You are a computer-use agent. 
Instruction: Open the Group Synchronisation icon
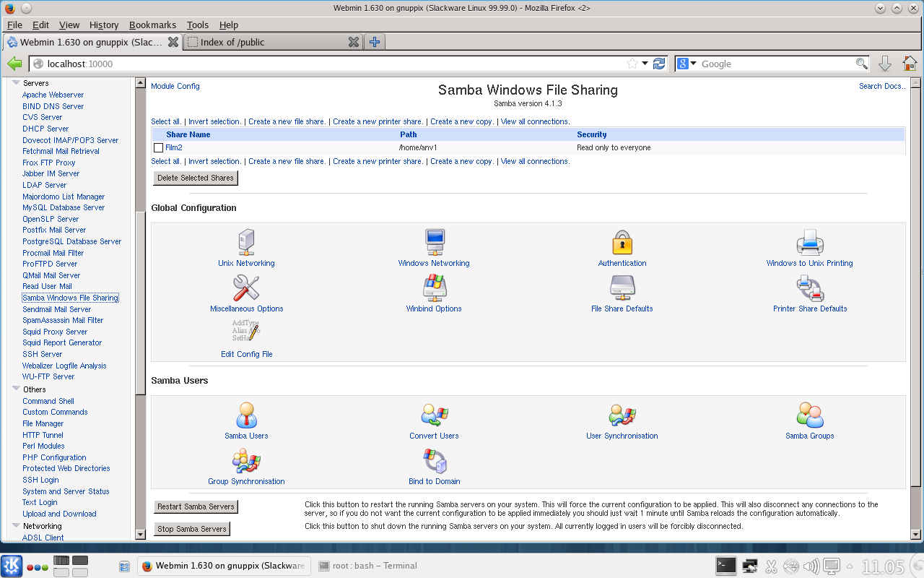(x=246, y=460)
